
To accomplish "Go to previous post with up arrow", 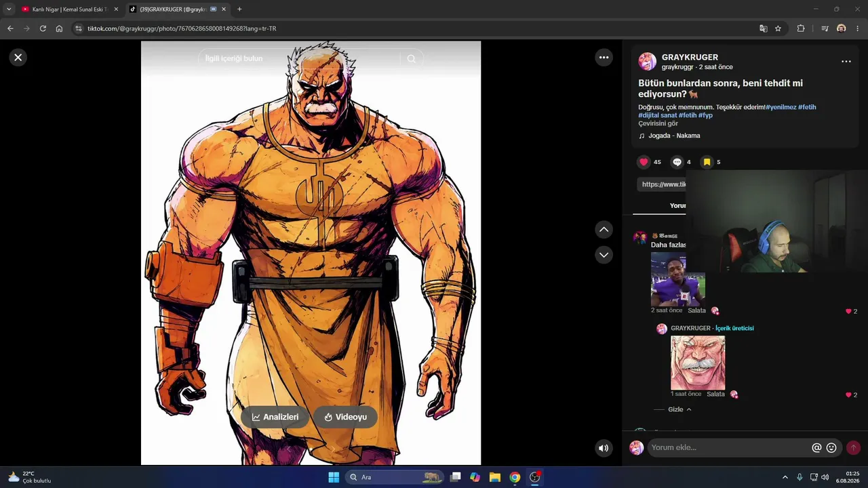I will [x=604, y=229].
